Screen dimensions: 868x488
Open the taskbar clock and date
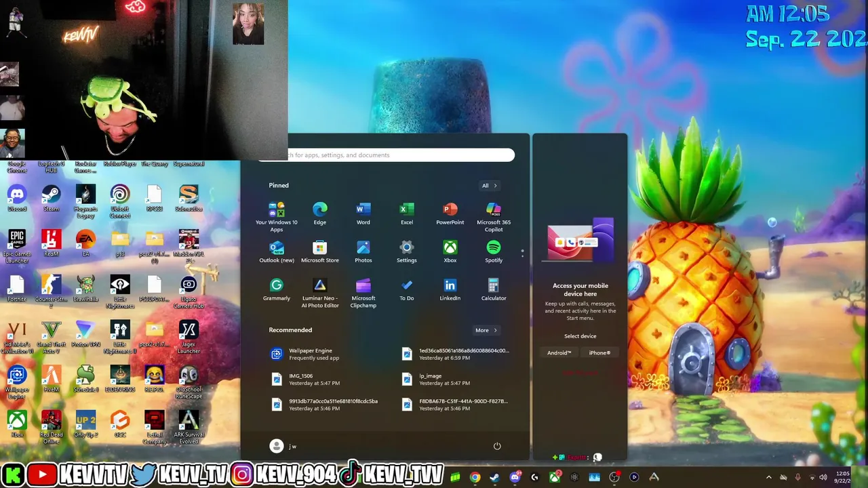tap(842, 477)
